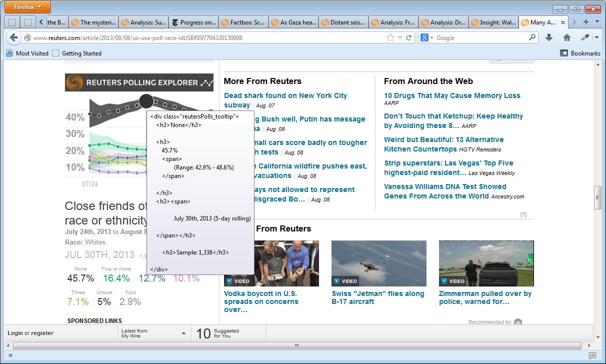Viewport: 606px width, 364px height.
Task: Open a new tab with plus button
Action: tap(586, 22)
